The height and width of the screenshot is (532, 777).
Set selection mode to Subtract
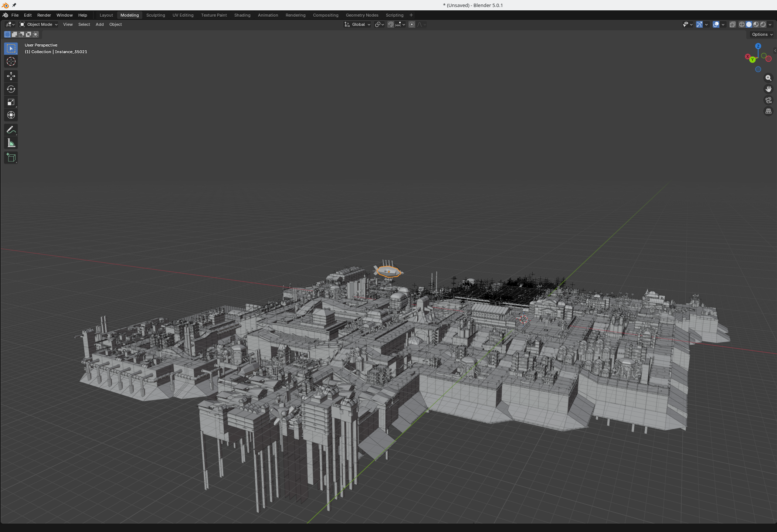pyautogui.click(x=21, y=34)
